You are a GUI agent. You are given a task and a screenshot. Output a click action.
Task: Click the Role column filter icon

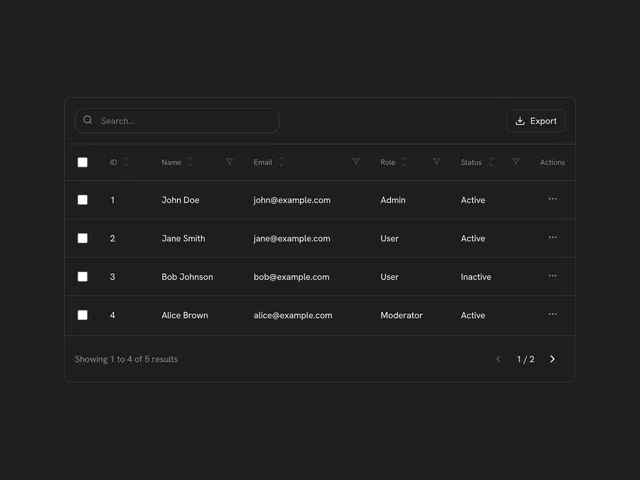(x=436, y=162)
